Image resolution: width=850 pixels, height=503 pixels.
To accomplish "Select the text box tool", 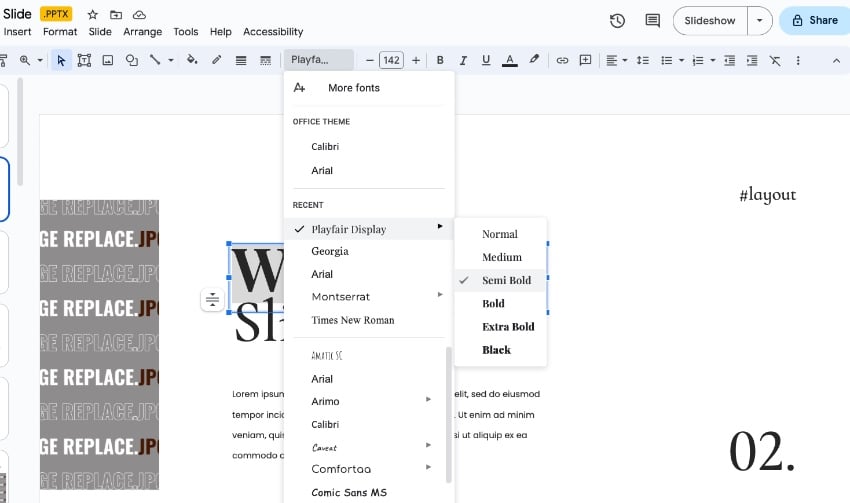I will click(x=84, y=60).
